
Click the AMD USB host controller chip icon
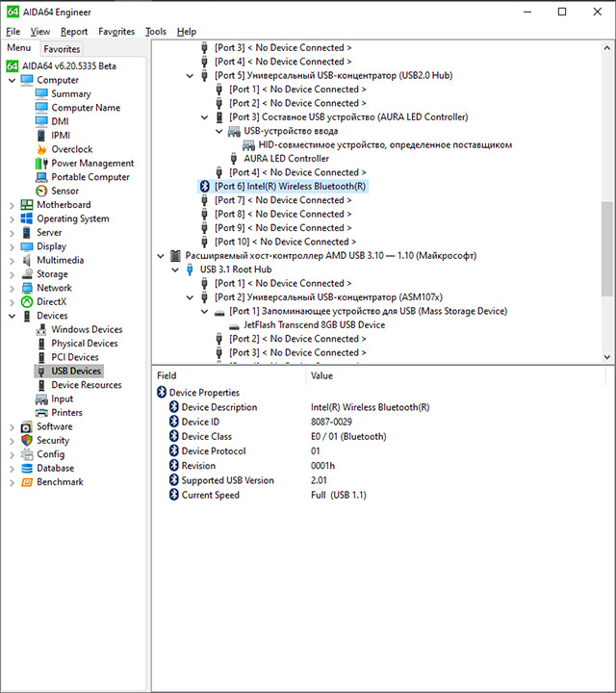pos(175,255)
